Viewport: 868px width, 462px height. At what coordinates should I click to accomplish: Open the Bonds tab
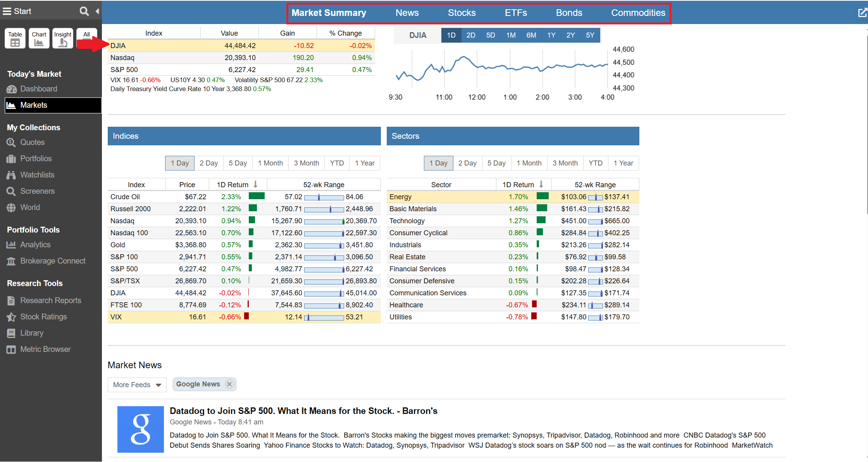click(x=568, y=12)
